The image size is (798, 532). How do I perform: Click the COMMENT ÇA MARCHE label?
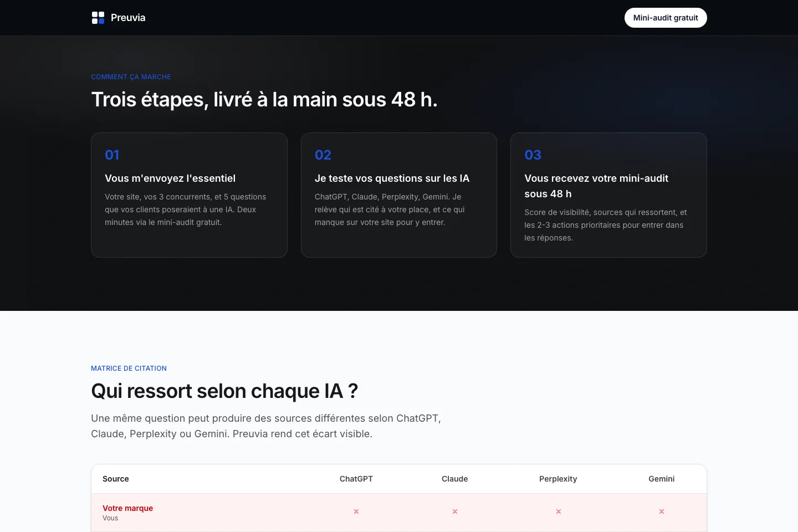[x=131, y=77]
